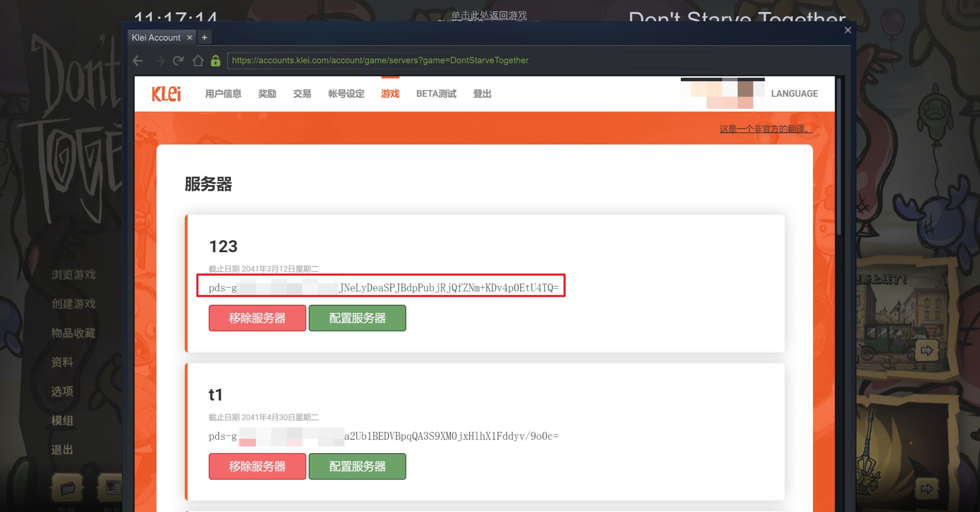Image resolution: width=980 pixels, height=512 pixels.
Task: Click the green padlock security icon
Action: (x=215, y=60)
